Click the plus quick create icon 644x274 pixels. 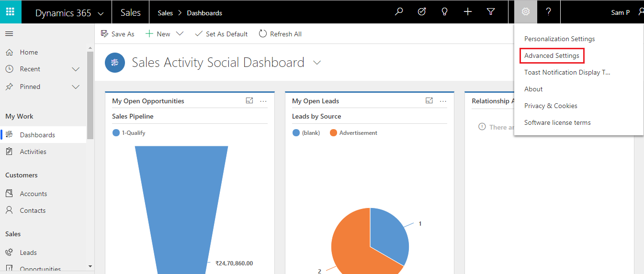[x=468, y=12]
